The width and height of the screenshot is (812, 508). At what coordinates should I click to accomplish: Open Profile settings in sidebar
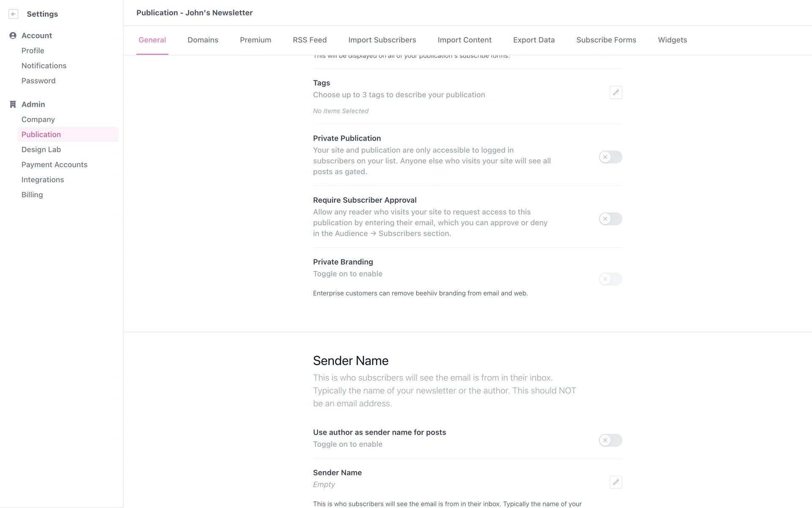pyautogui.click(x=33, y=51)
